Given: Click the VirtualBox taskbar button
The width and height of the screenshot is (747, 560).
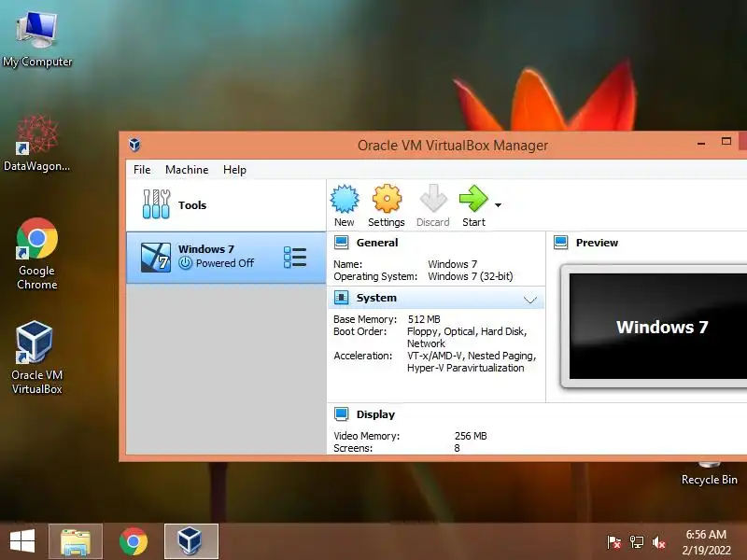Looking at the screenshot, I should click(191, 541).
